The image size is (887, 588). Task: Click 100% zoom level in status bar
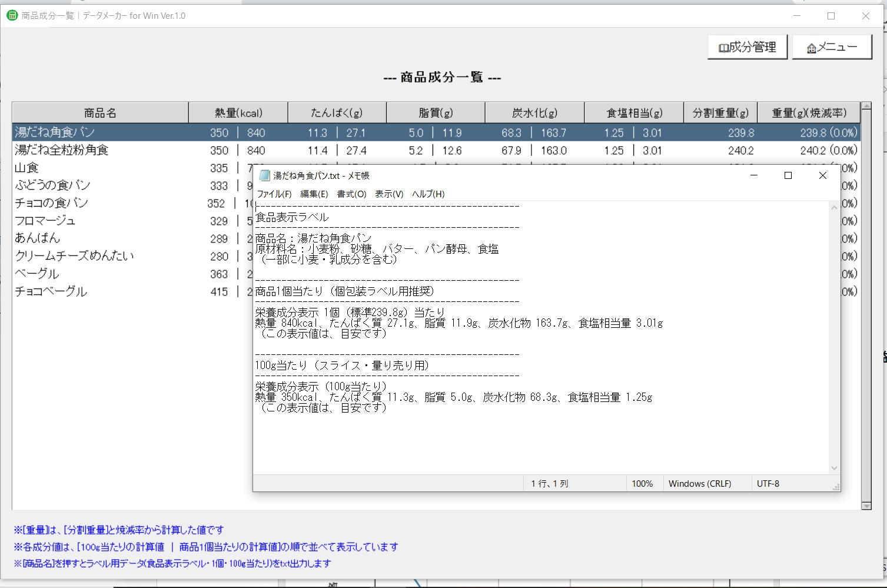click(x=642, y=484)
